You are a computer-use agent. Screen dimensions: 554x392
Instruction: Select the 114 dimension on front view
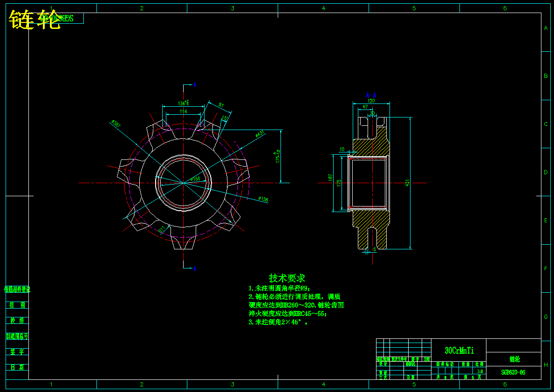[x=183, y=111]
